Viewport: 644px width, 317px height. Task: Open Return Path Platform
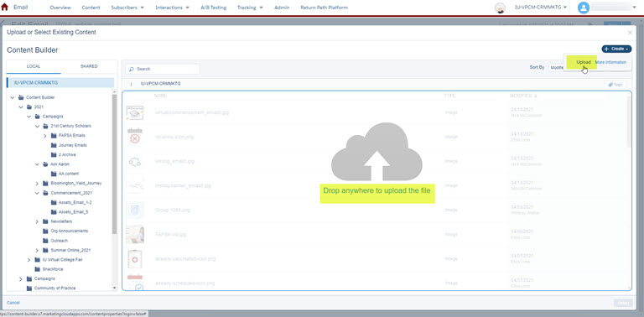pos(324,8)
